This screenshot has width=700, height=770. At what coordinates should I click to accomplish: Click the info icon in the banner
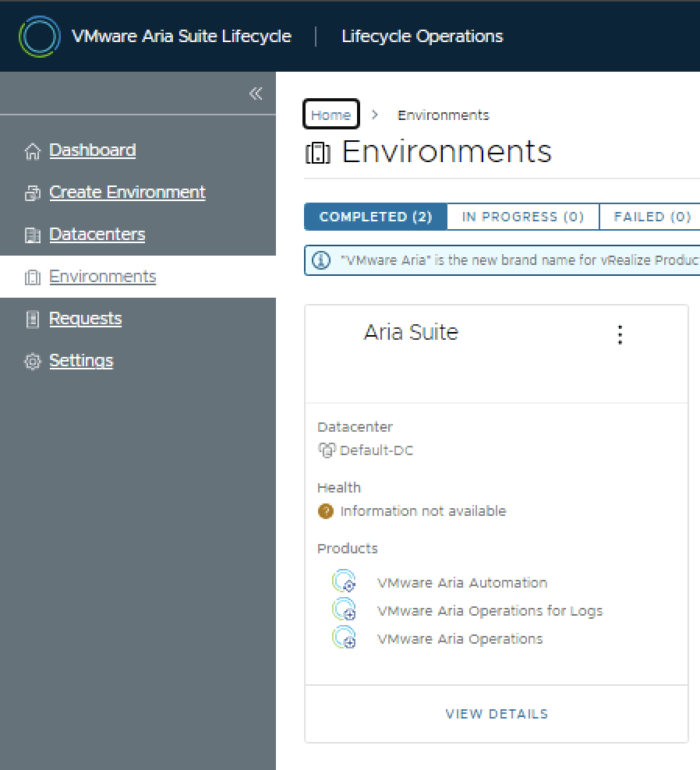(x=321, y=260)
